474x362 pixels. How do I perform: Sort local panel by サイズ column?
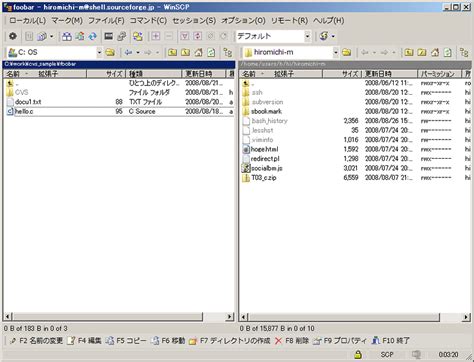coord(106,74)
